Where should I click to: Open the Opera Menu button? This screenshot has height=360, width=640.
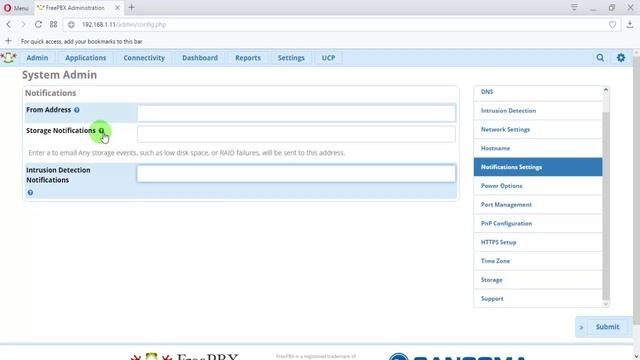[16, 8]
